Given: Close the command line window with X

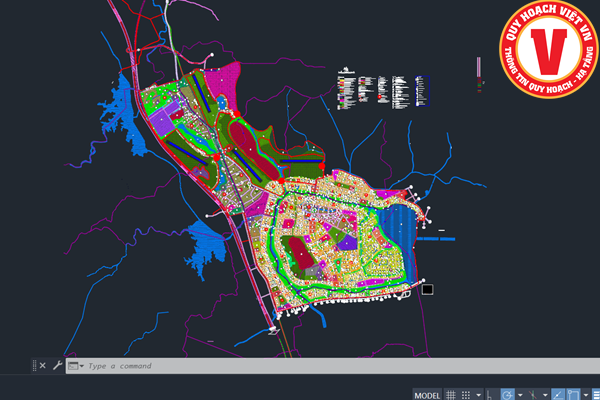Looking at the screenshot, I should [42, 366].
